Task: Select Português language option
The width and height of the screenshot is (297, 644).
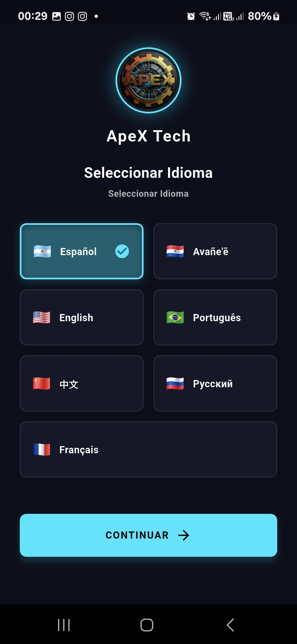Action: 215,317
